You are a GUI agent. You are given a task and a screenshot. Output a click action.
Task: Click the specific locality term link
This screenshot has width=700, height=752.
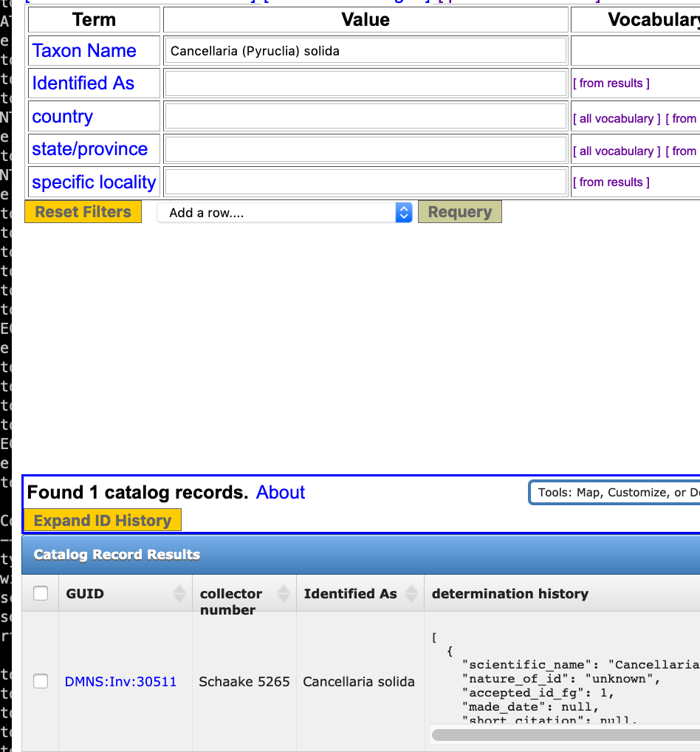click(94, 182)
